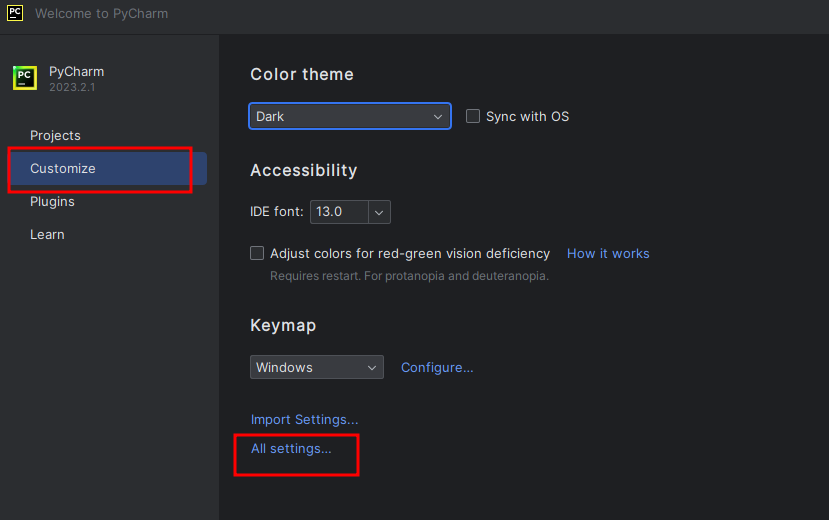Open the Color theme Dark dropdown
The width and height of the screenshot is (829, 520).
pos(349,116)
